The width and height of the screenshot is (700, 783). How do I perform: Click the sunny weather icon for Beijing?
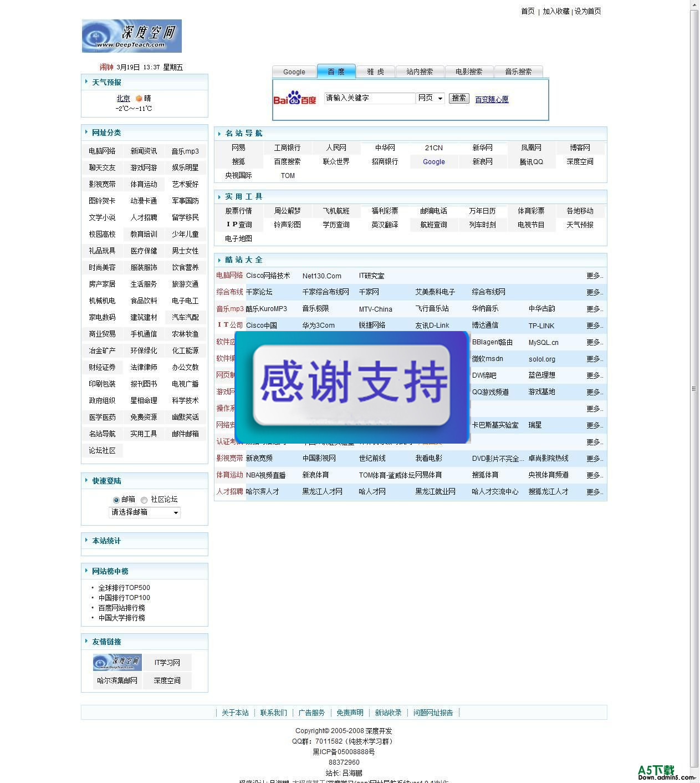[x=139, y=98]
